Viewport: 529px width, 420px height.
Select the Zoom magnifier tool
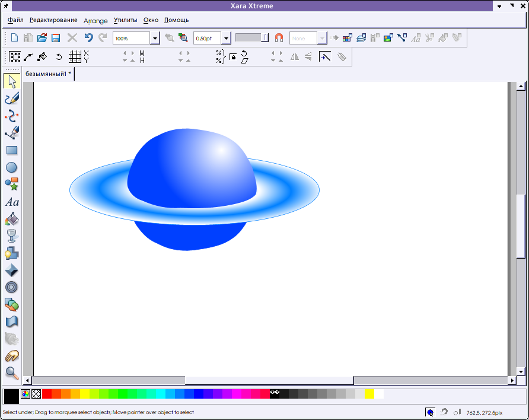point(12,373)
